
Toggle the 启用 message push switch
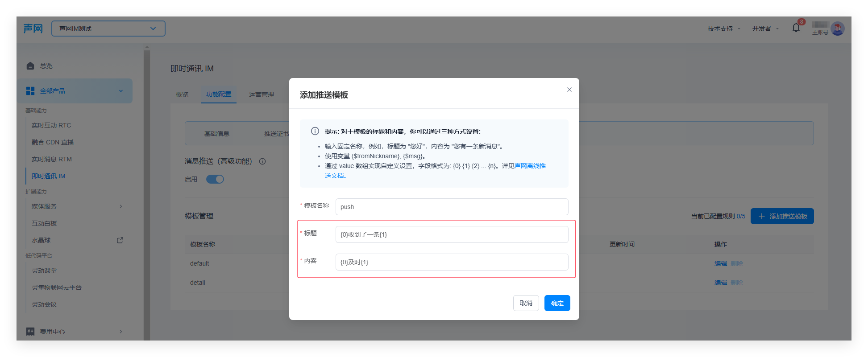215,179
